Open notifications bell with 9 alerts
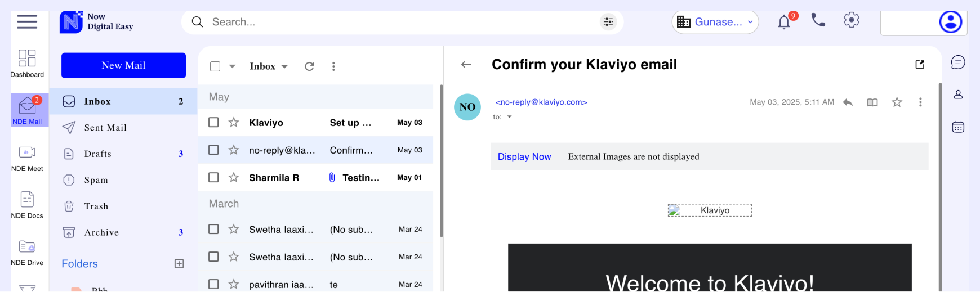This screenshot has height=292, width=980. coord(785,21)
